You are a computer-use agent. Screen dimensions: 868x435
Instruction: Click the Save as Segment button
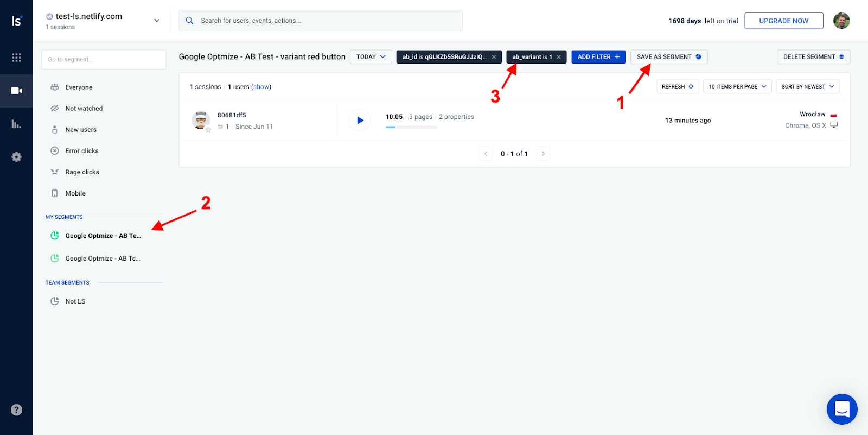(668, 57)
